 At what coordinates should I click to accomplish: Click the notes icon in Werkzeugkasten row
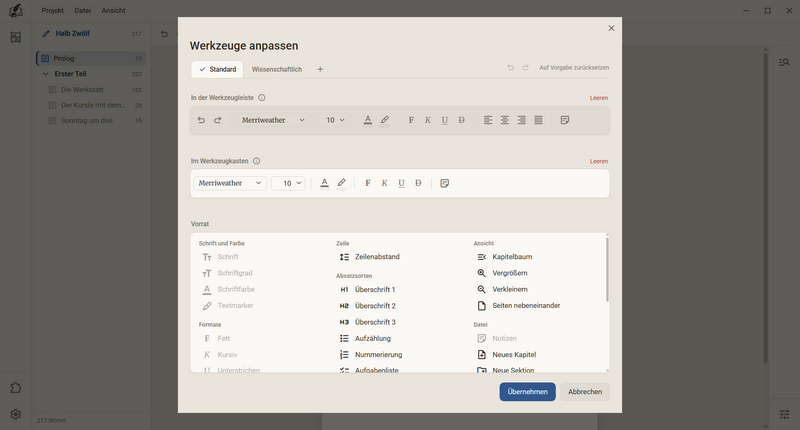pos(444,183)
